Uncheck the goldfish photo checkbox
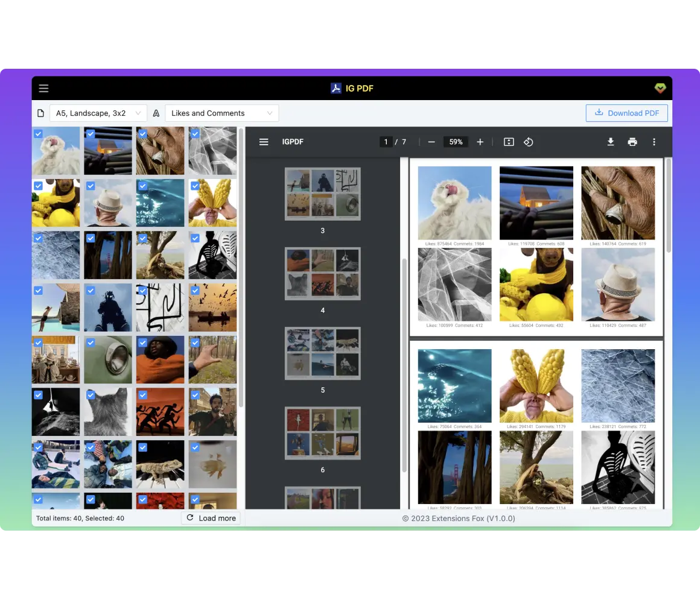 195,447
